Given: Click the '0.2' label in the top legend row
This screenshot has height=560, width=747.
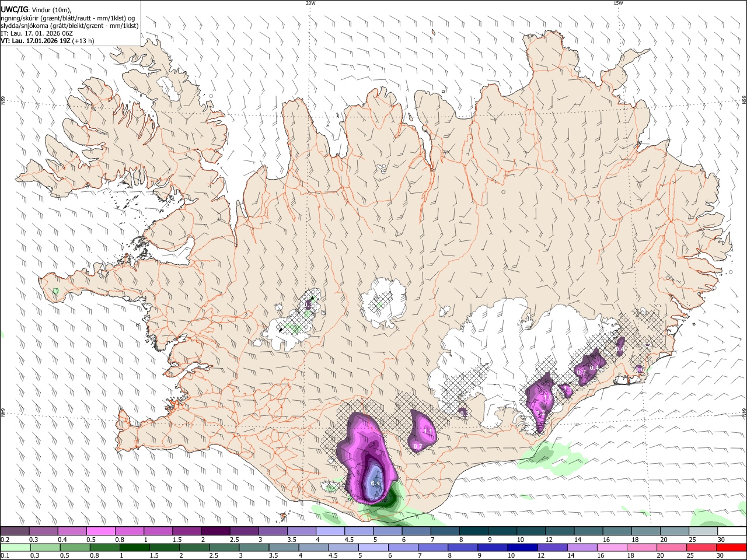Looking at the screenshot, I should 4,540.
